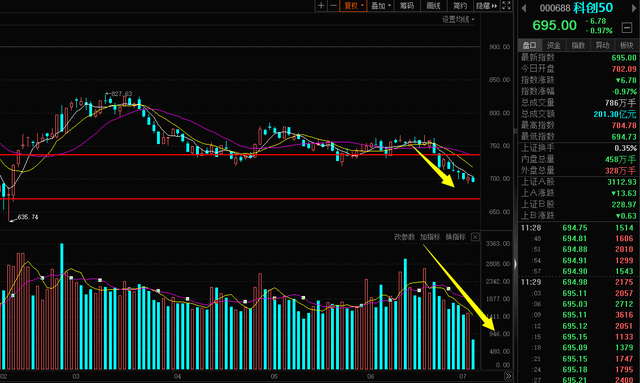640x383 pixels.
Task: Click the side panel collapse handle
Action: point(515,264)
